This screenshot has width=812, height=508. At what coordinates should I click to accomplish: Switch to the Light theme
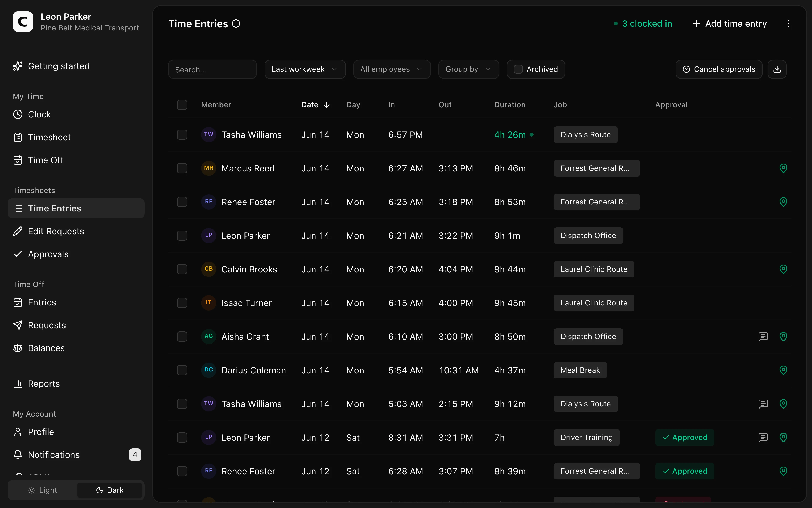tap(43, 490)
